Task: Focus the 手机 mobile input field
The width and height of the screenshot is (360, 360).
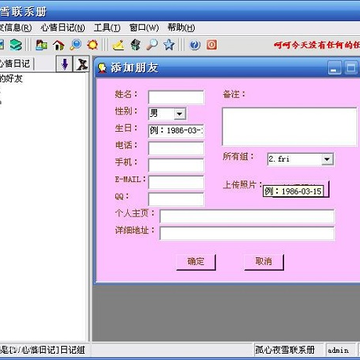Action: coord(176,165)
